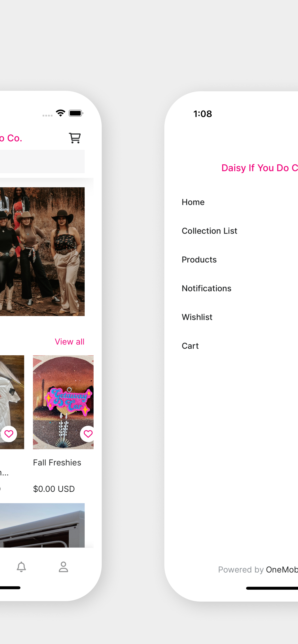The image size is (298, 644).
Task: Select Home in the side menu
Action: [x=193, y=202]
